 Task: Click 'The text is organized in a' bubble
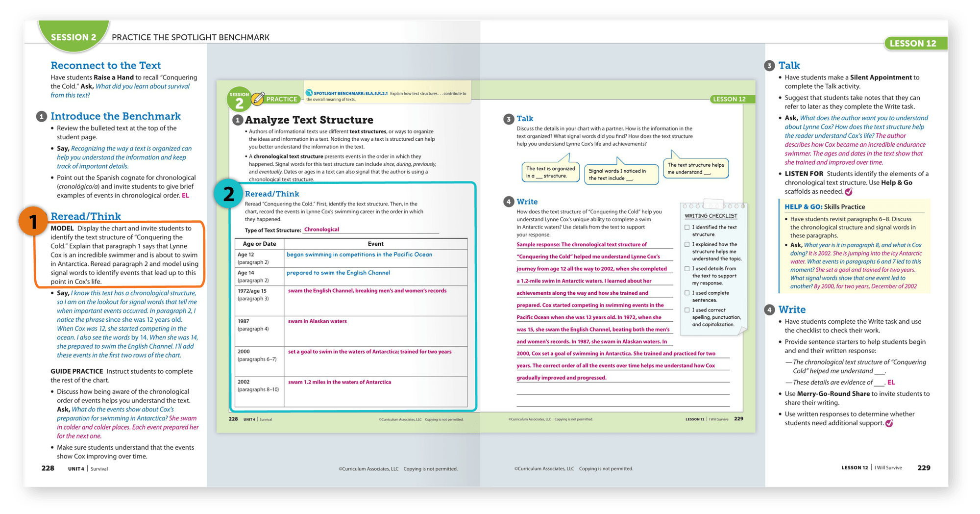click(550, 172)
